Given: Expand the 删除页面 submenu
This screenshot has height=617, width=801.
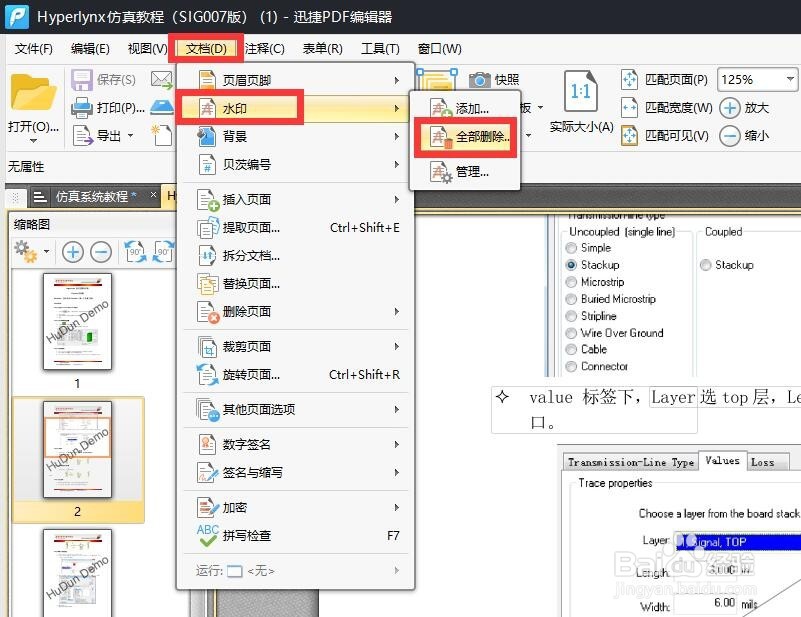Looking at the screenshot, I should click(x=295, y=312).
